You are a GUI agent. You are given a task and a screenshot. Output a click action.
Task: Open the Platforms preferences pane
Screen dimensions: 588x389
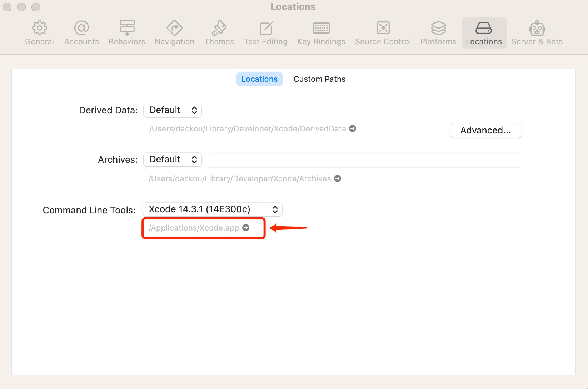pos(438,33)
